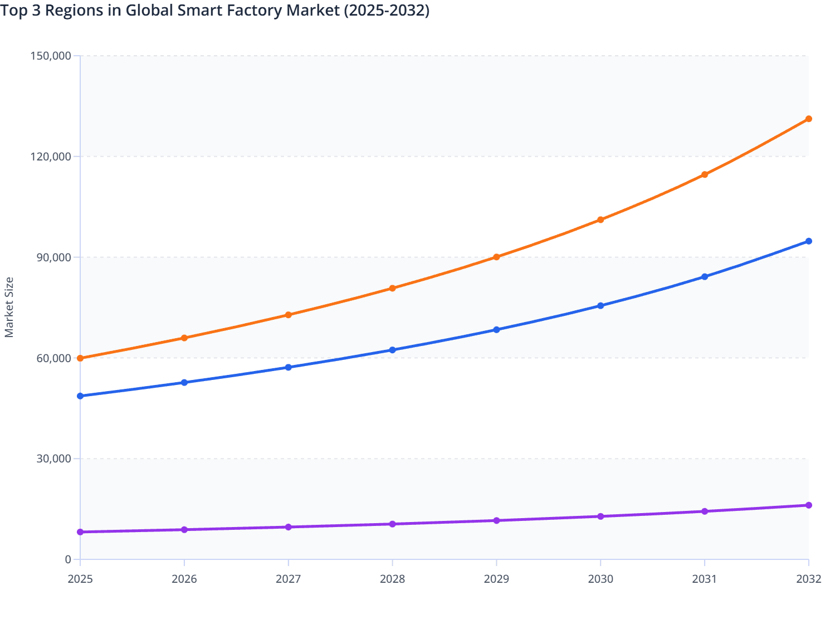Image resolution: width=840 pixels, height=624 pixels.
Task: Select the purple marker at 2030
Action: (600, 516)
